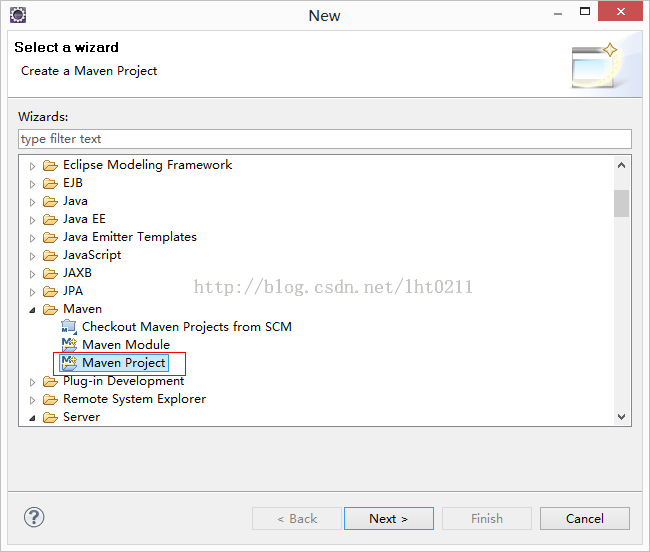Screen dimensions: 650x552
Task: Select the Maven Module entry
Action: [x=126, y=345]
